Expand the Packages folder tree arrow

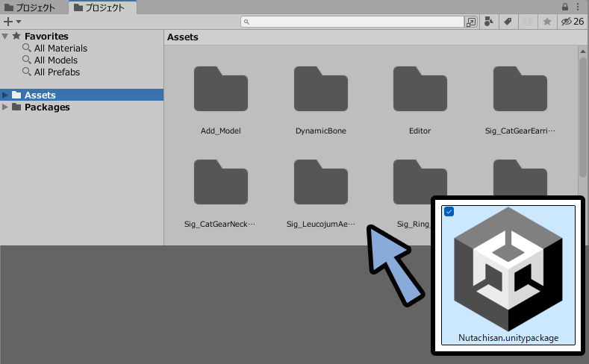point(5,107)
